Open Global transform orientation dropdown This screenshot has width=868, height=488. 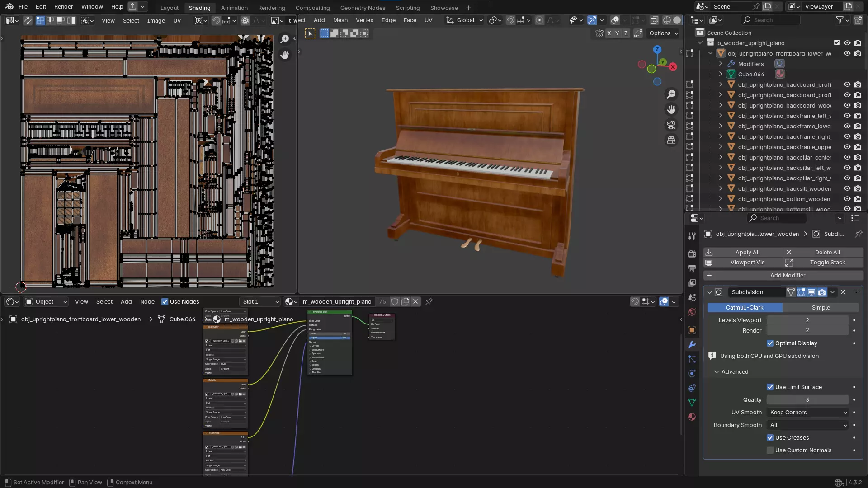[465, 20]
